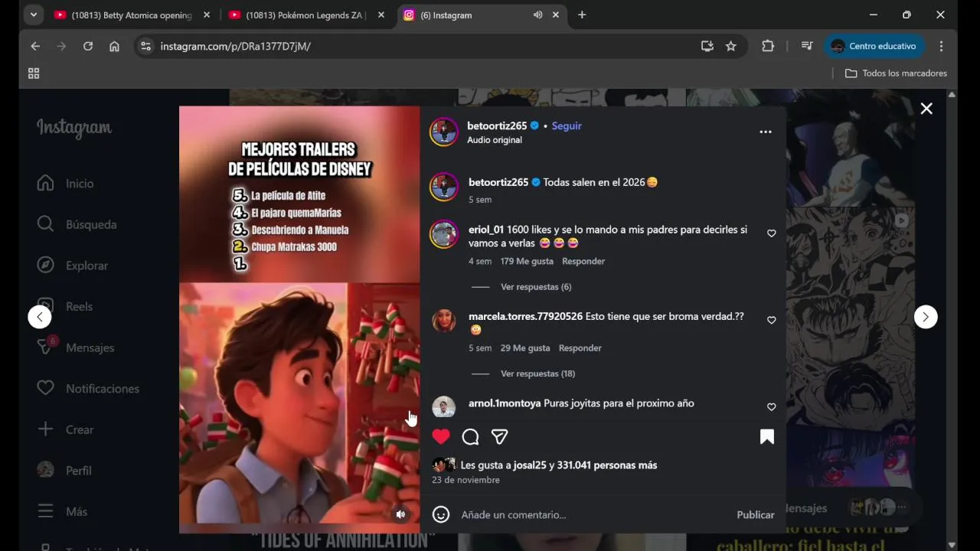The height and width of the screenshot is (551, 980).
Task: Go to the previous post arrow
Action: tap(40, 317)
